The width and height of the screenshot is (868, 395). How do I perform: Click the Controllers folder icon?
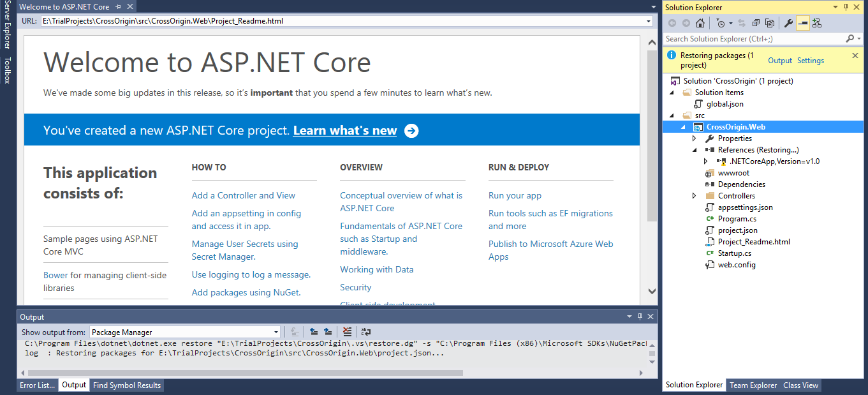click(x=709, y=196)
